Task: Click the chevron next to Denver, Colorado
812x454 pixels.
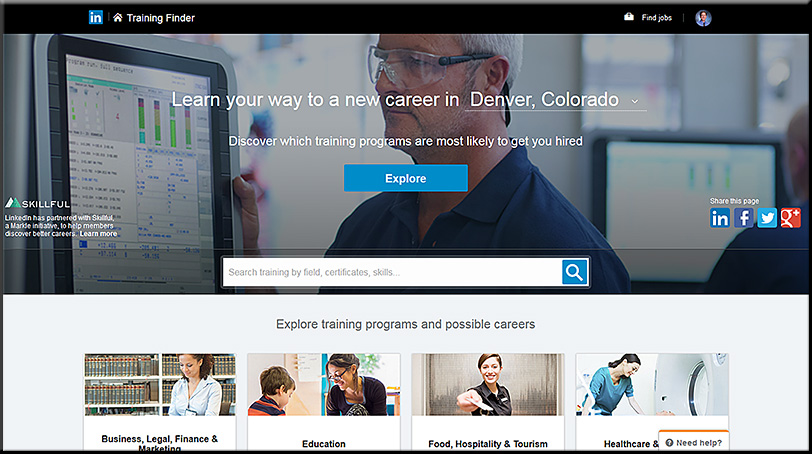Action: (x=635, y=101)
